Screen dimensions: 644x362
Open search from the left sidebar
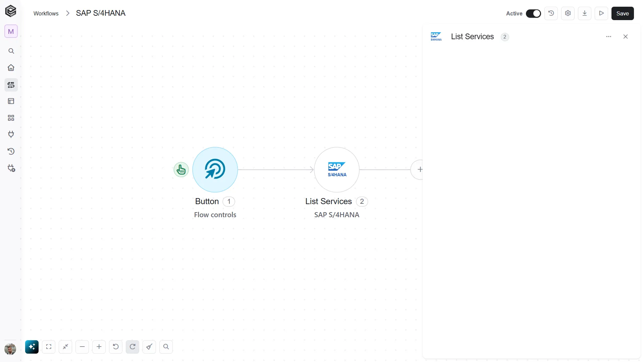pos(11,51)
